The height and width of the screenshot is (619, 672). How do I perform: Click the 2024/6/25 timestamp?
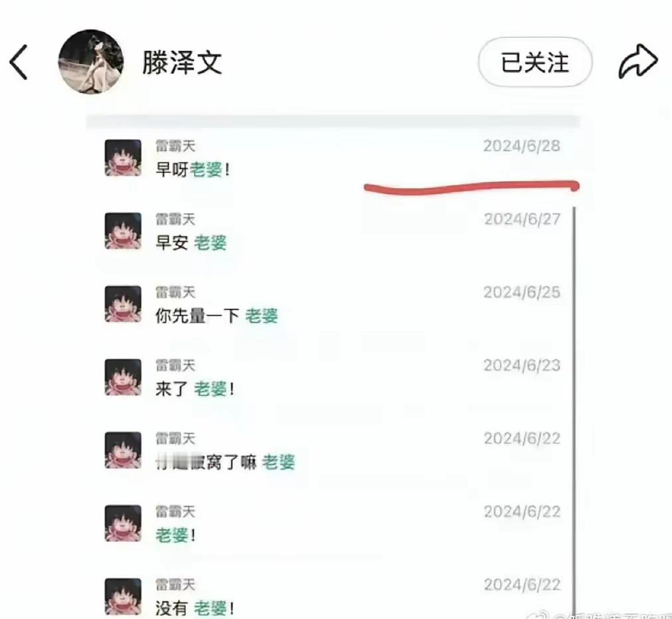521,292
